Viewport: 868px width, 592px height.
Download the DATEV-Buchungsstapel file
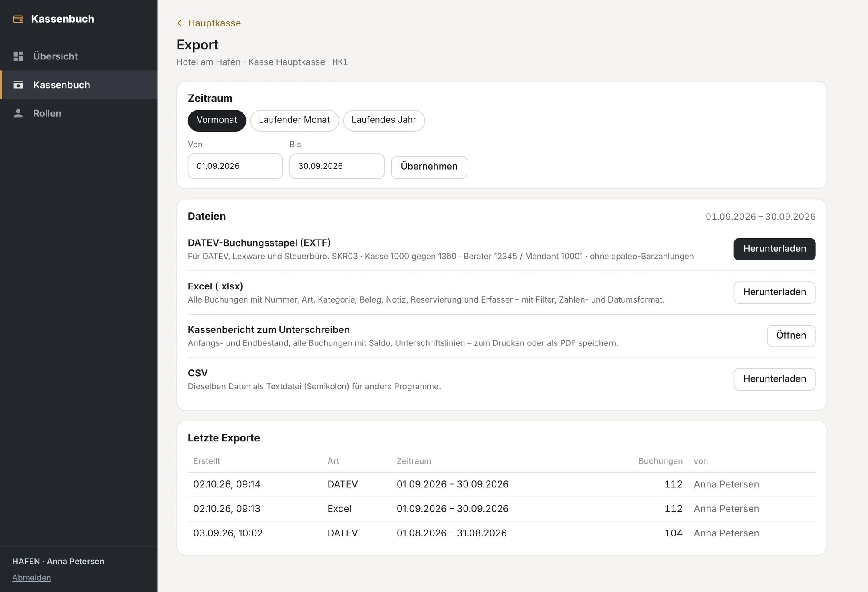pyautogui.click(x=774, y=249)
